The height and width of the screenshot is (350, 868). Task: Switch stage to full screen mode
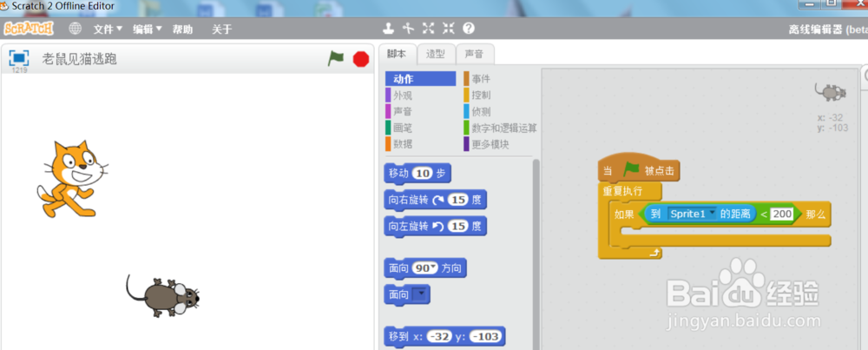(19, 57)
